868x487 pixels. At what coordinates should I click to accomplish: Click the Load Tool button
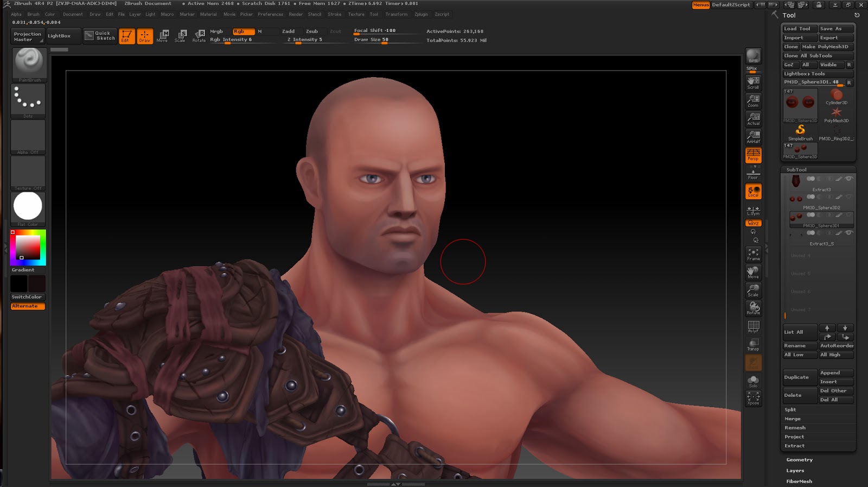800,29
